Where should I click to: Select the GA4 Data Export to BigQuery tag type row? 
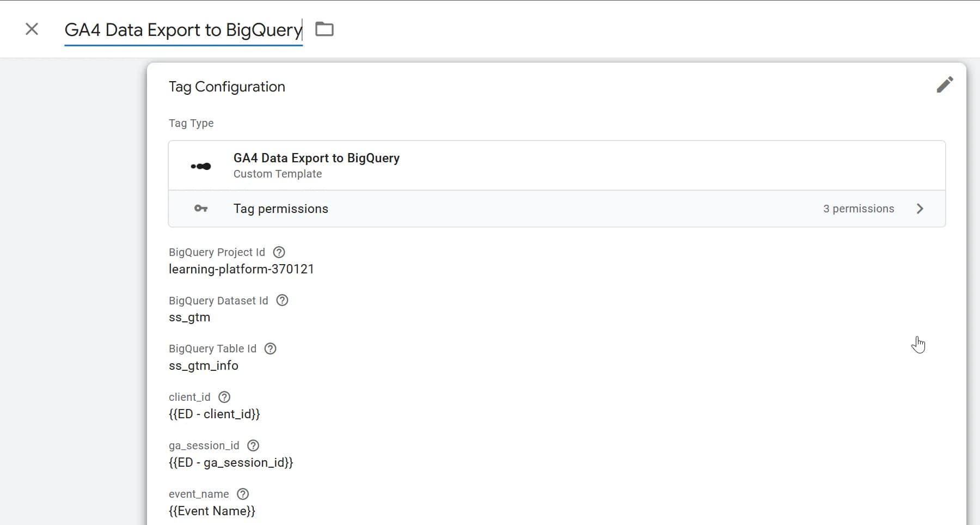click(556, 166)
